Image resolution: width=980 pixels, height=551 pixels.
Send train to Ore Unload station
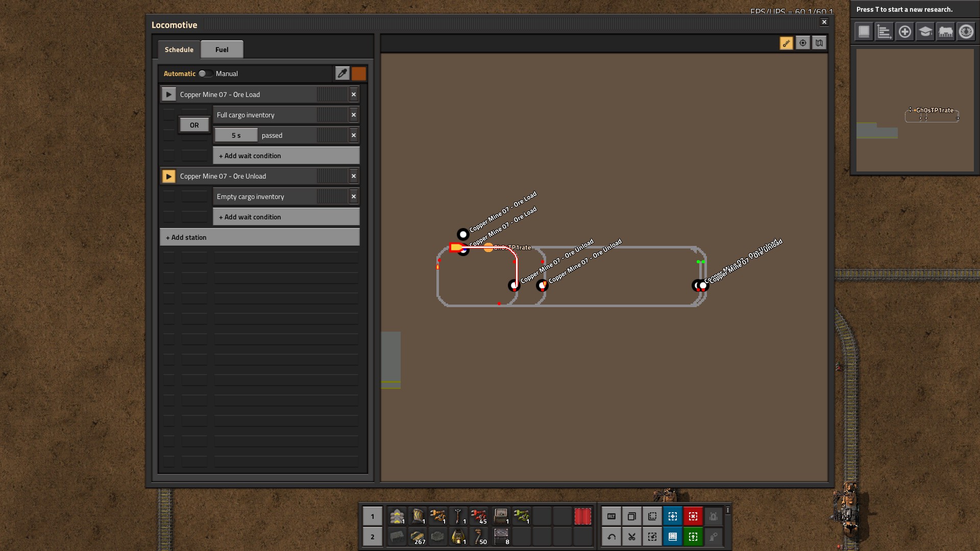169,176
